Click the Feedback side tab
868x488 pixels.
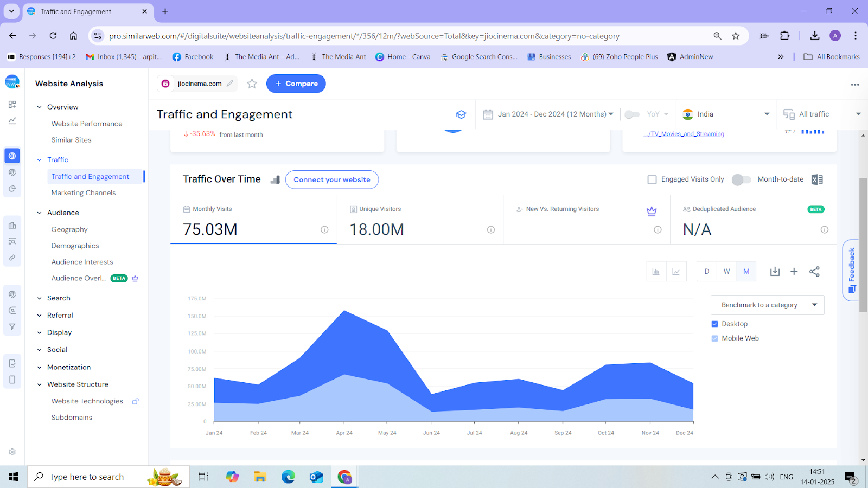point(851,270)
